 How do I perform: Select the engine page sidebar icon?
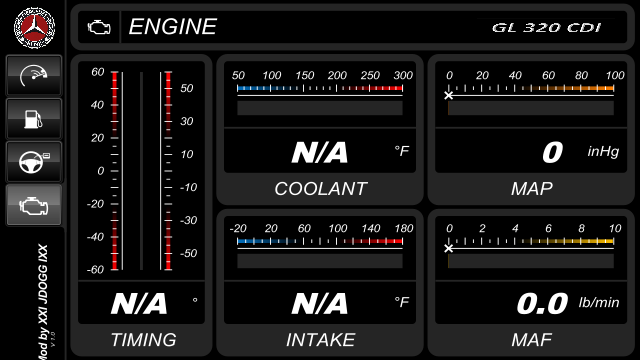pos(34,205)
